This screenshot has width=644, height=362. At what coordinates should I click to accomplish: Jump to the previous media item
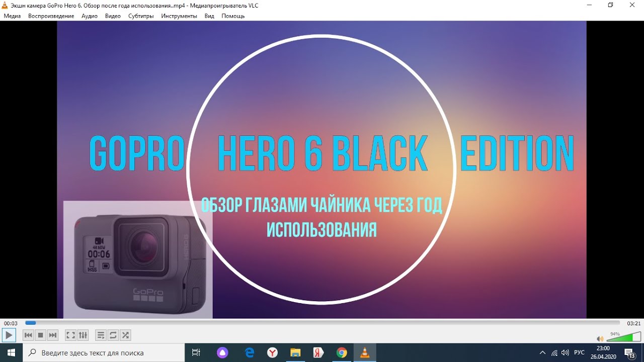pyautogui.click(x=28, y=335)
